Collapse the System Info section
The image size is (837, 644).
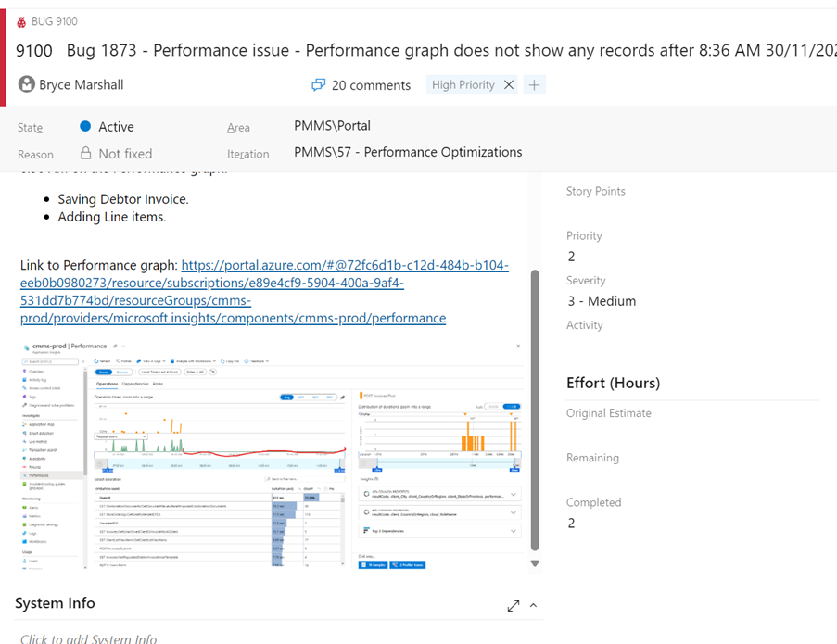point(533,605)
